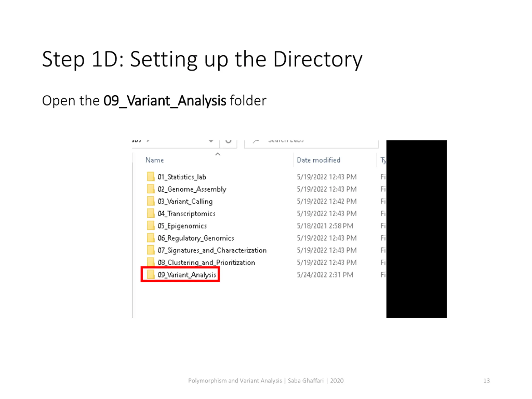Click the slide number 13
Image resolution: width=532 pixels, height=399 pixels.
tap(486, 381)
